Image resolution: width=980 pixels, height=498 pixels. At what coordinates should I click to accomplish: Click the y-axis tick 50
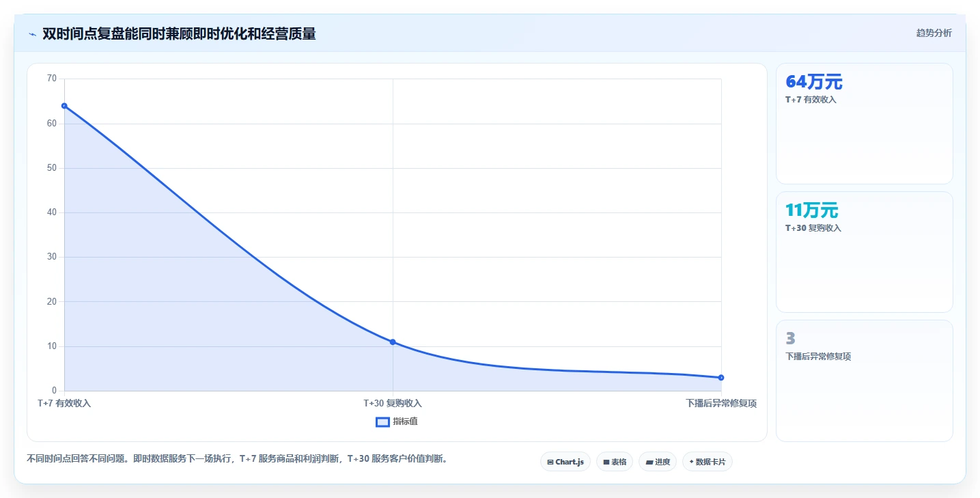point(52,168)
